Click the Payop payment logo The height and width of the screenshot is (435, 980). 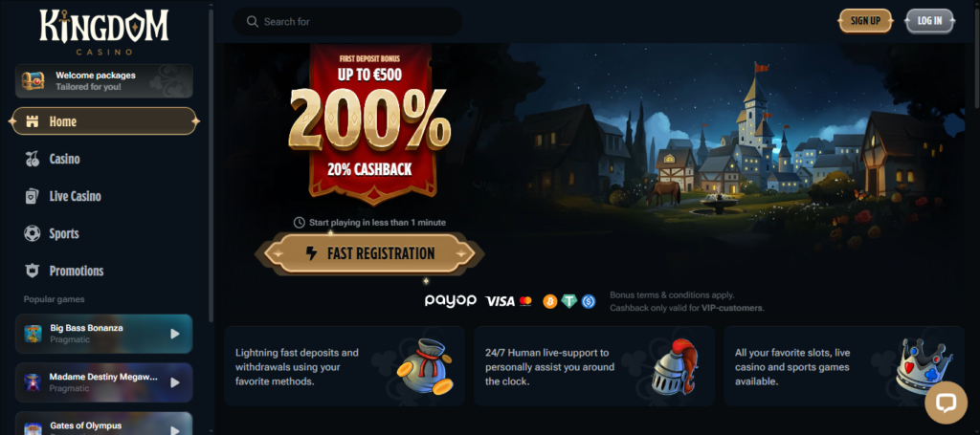click(x=451, y=301)
